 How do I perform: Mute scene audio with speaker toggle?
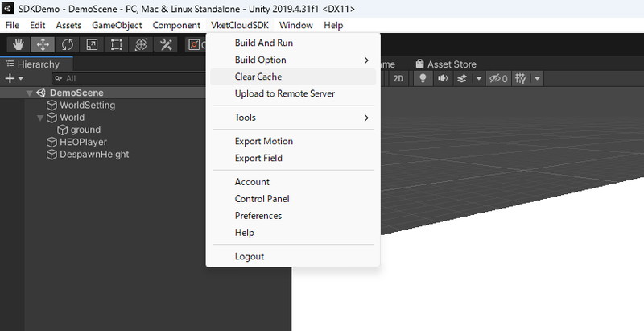point(442,78)
